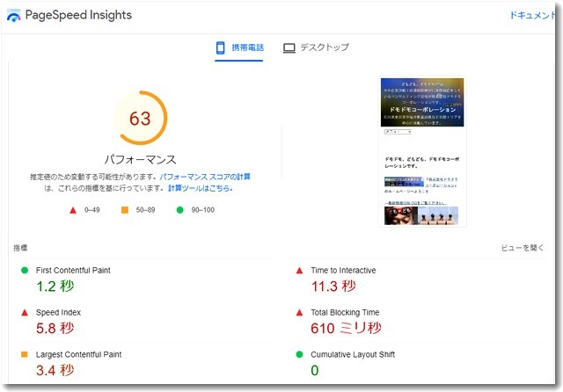Viewport: 563px width, 392px height.
Task: Click the PageSpeed Insights logo icon
Action: (x=14, y=16)
